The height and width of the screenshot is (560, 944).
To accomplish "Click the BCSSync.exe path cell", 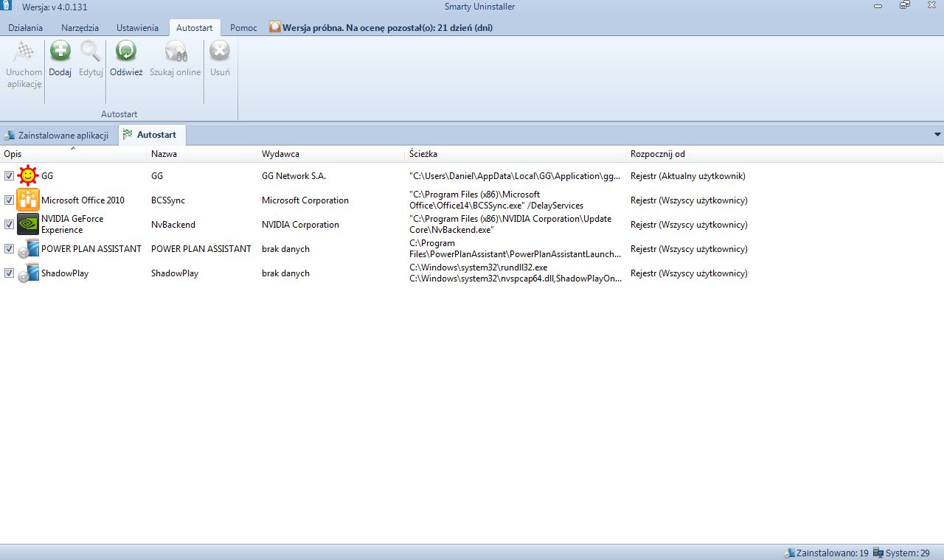I will coord(496,200).
